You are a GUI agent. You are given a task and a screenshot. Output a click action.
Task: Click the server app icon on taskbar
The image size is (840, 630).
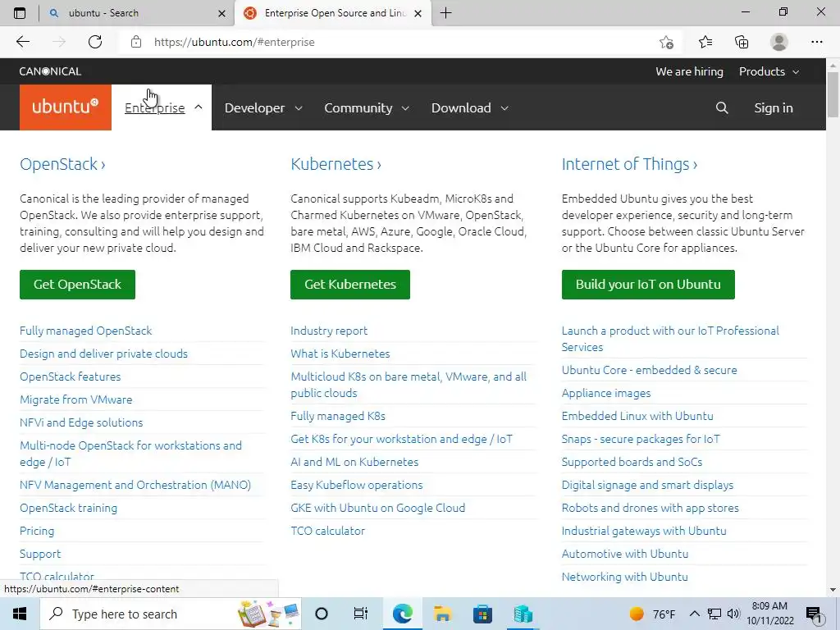[523, 614]
